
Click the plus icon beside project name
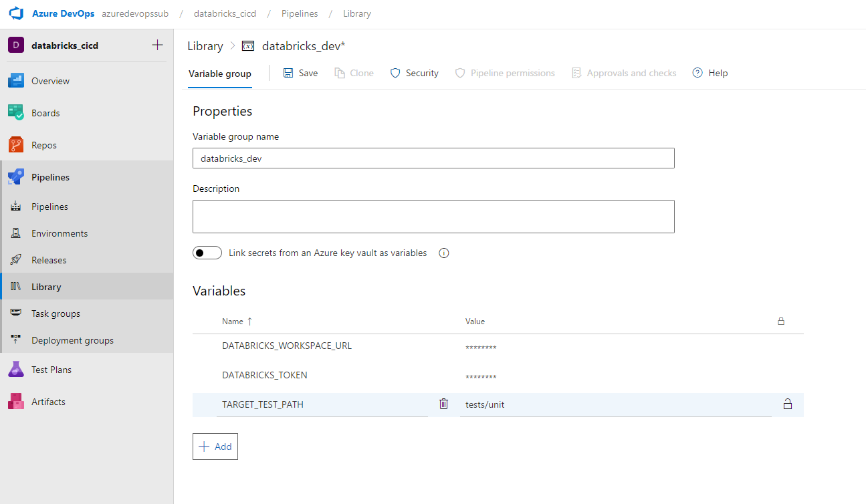click(x=157, y=45)
